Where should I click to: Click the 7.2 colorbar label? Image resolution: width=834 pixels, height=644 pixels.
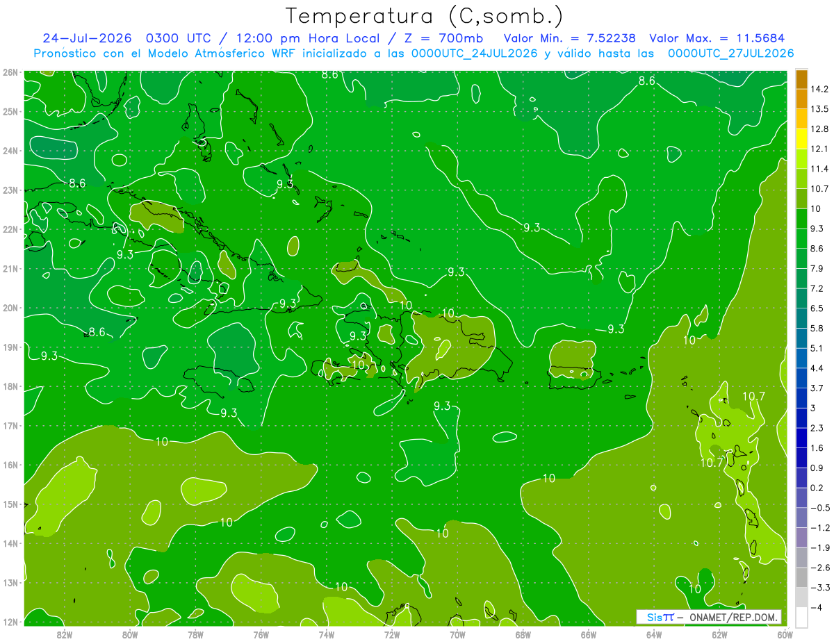pos(817,288)
